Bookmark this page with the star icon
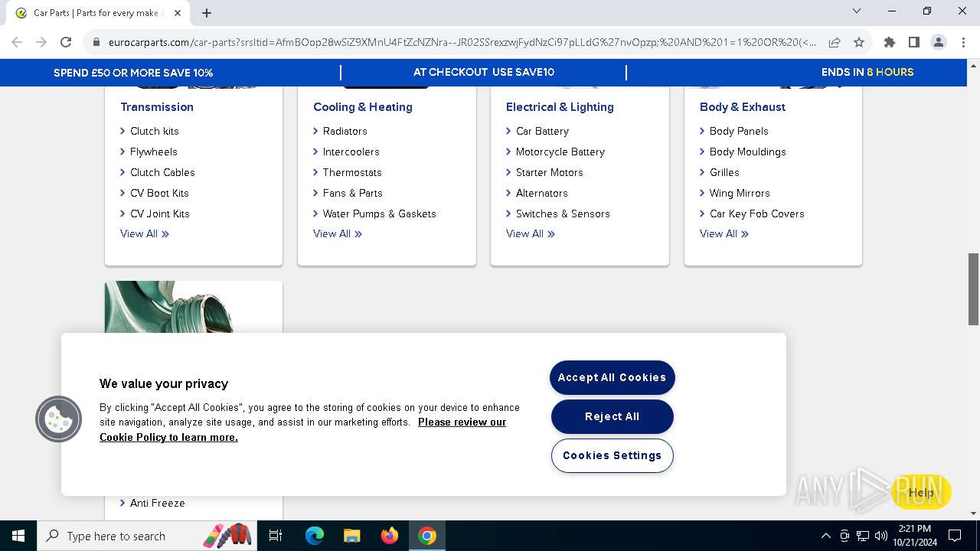The height and width of the screenshot is (551, 980). click(859, 42)
